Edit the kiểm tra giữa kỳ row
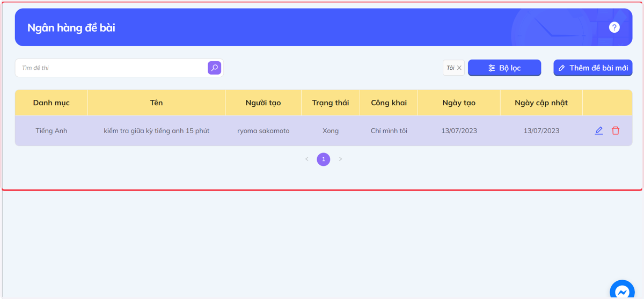The height and width of the screenshot is (299, 644). click(x=599, y=130)
